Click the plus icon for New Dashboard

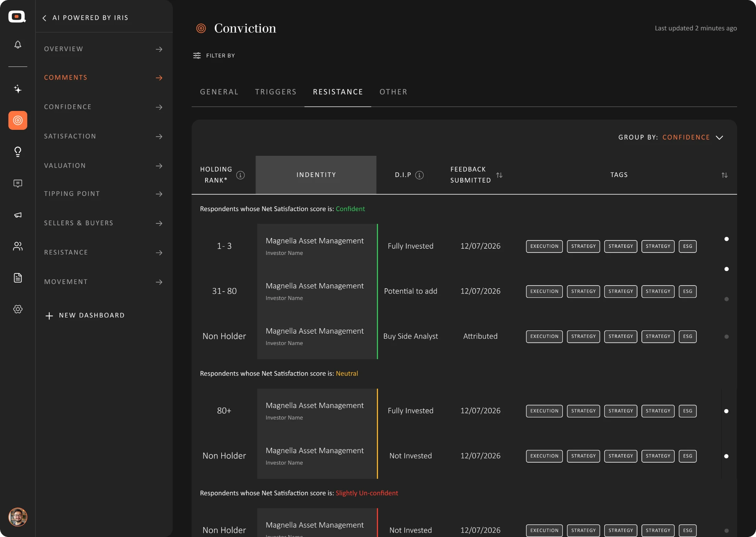click(x=49, y=316)
